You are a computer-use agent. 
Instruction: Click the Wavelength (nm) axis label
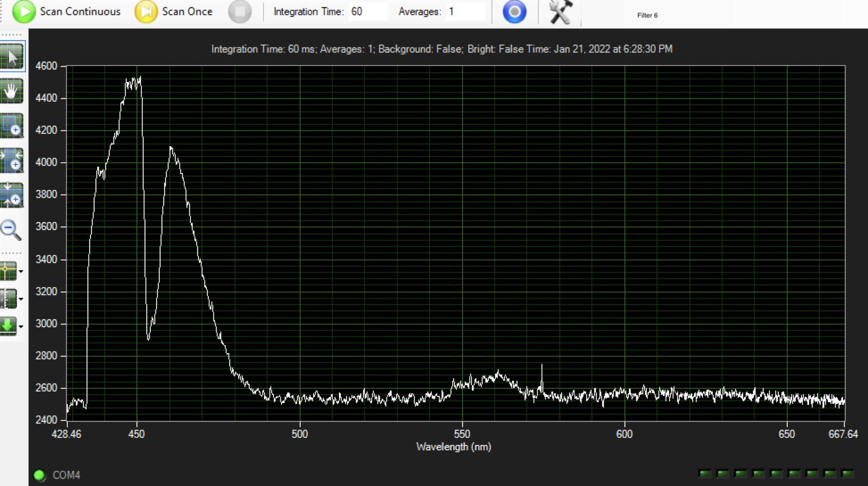pos(454,446)
